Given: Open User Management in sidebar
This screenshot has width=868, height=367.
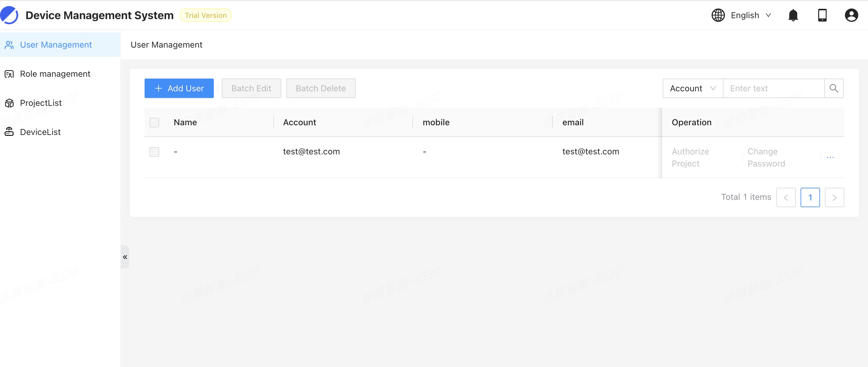Looking at the screenshot, I should (x=60, y=45).
